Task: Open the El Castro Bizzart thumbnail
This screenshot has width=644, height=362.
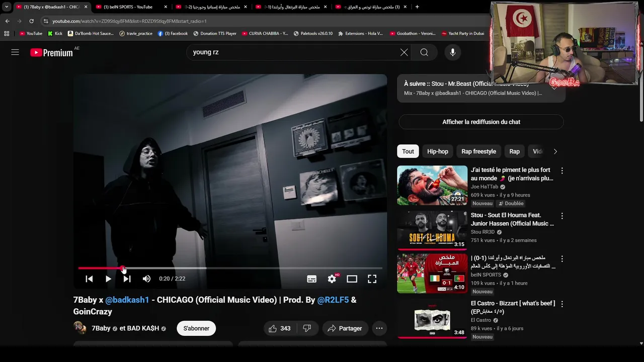Action: (432, 319)
